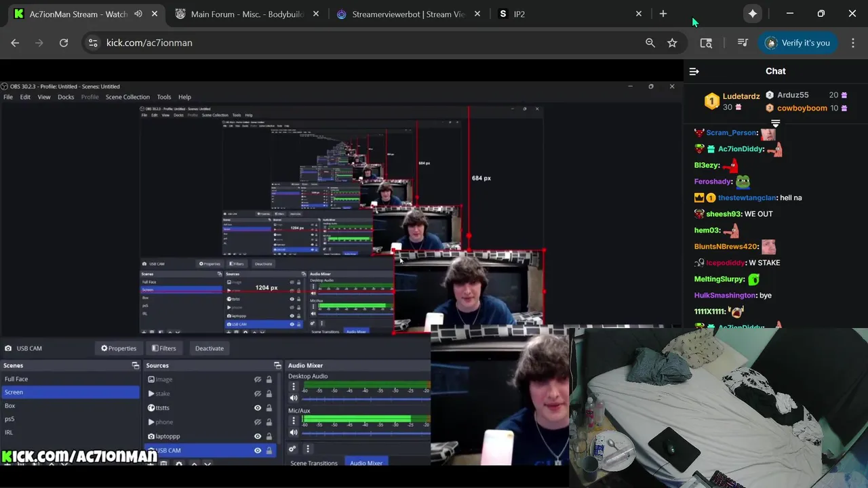The height and width of the screenshot is (488, 868).
Task: Show the hidden phone source
Action: 258,422
